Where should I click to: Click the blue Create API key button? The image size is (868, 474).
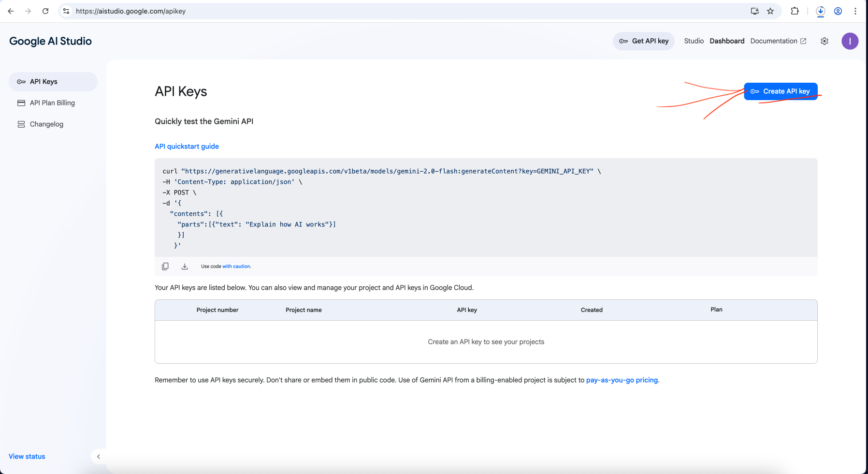click(781, 91)
